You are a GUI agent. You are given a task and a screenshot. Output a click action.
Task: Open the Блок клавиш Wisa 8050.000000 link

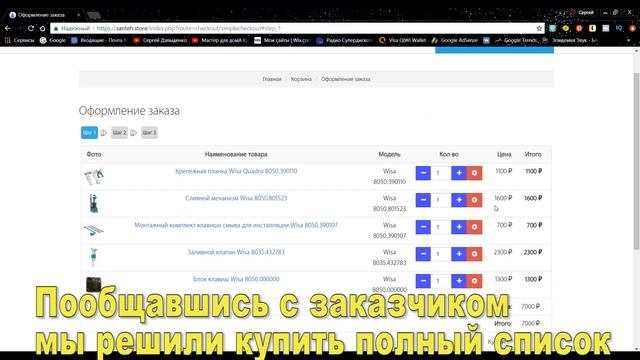click(236, 279)
